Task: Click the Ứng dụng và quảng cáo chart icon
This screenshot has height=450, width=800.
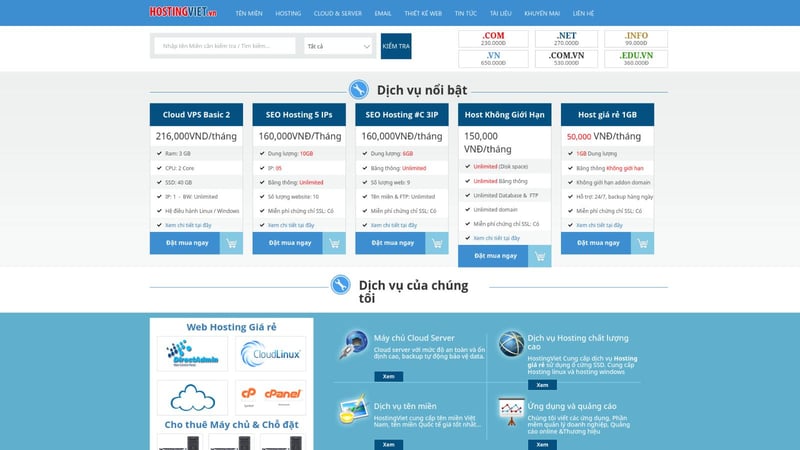Action: (x=511, y=412)
